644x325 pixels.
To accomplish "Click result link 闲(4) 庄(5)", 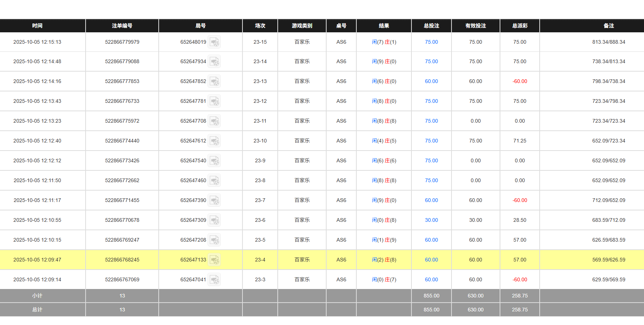I will [x=384, y=141].
